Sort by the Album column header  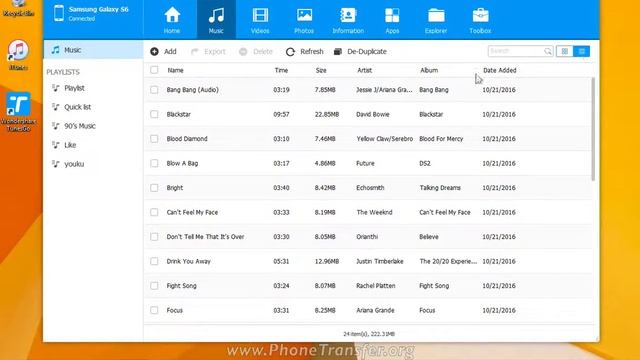point(429,70)
